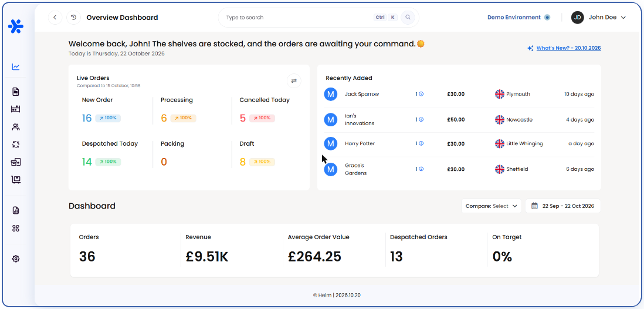Click the search magnifier button
Viewport: 644px width, 309px height.
tap(408, 17)
